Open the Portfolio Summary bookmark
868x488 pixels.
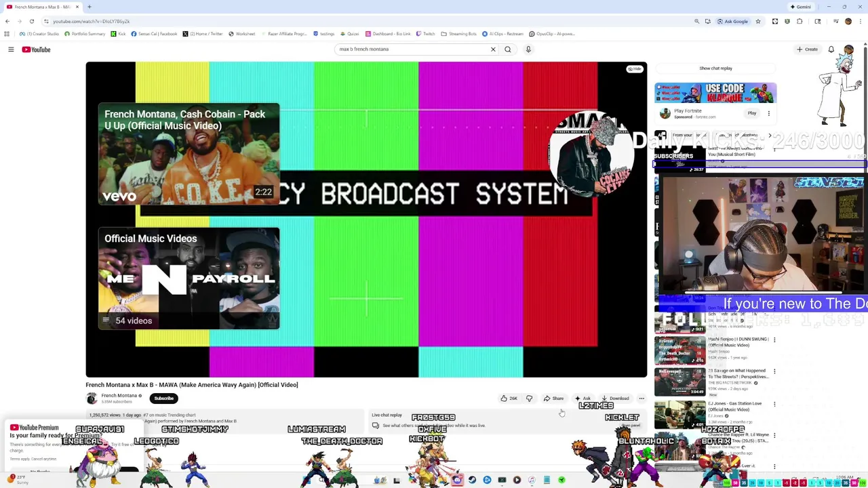click(85, 34)
